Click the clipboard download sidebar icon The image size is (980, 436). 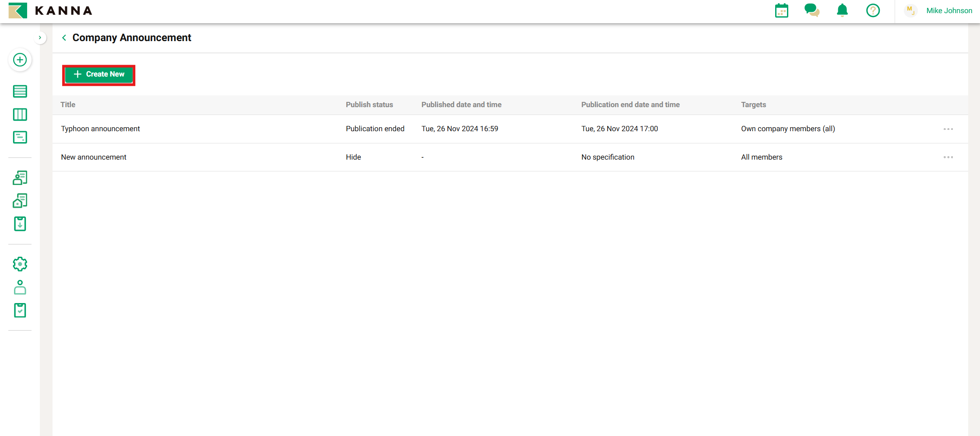tap(20, 224)
